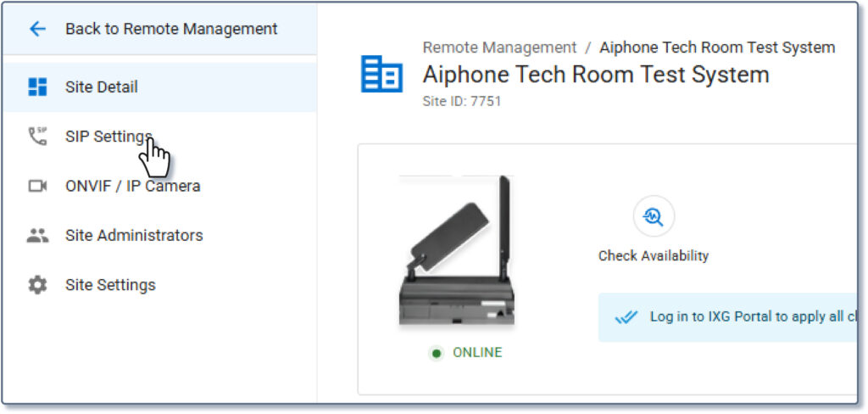
Task: Click the blue building site icon
Action: pos(382,74)
